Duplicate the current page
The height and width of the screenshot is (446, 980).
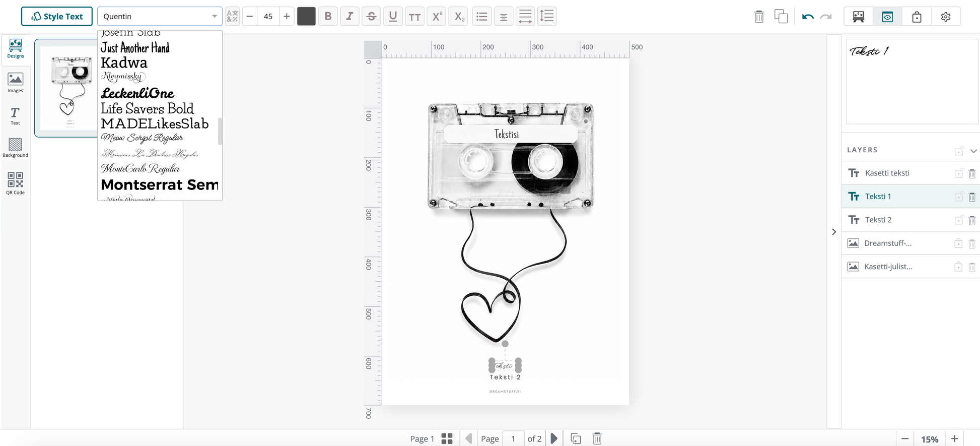576,438
